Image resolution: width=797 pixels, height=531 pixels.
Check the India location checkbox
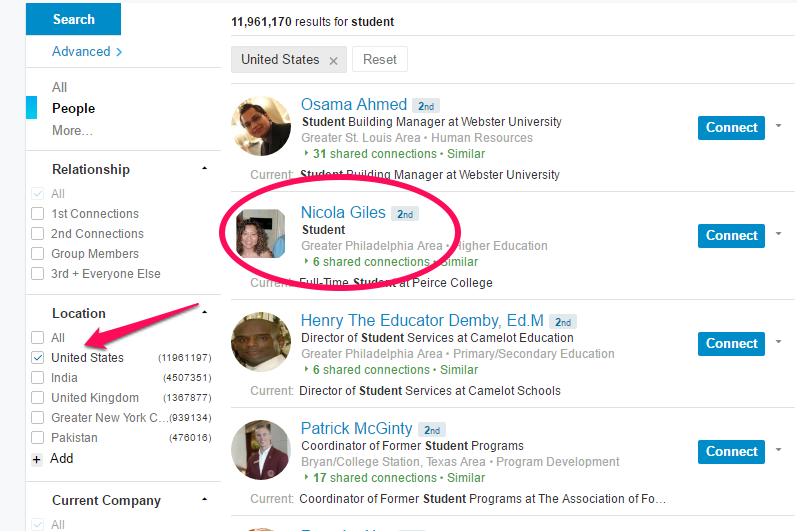tap(38, 378)
